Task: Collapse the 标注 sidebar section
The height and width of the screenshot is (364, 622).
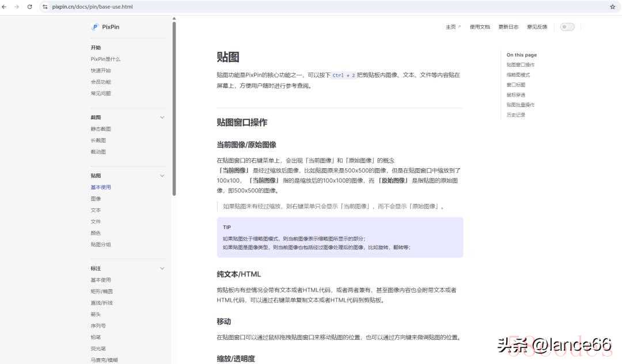Action: 162,268
